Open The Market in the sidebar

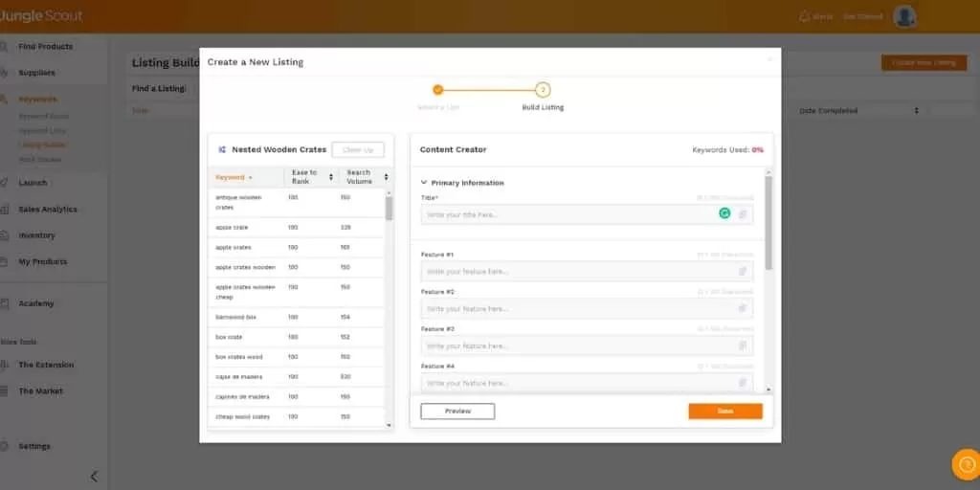[x=40, y=391]
